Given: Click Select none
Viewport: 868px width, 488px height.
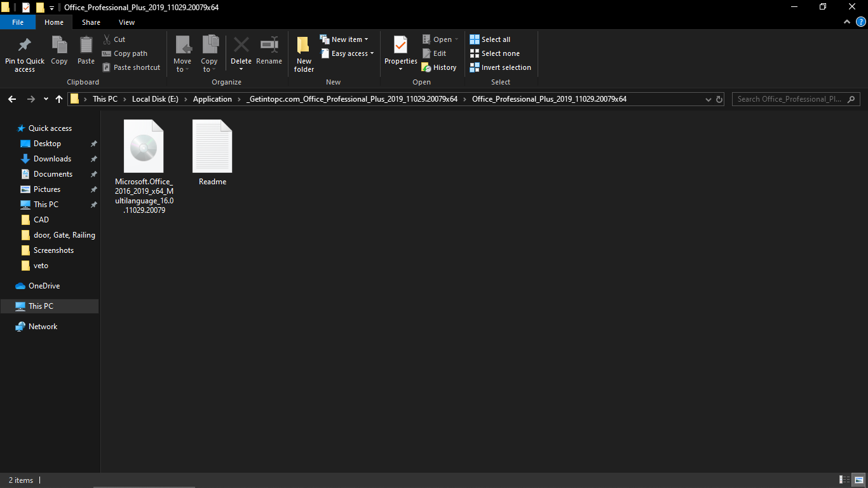Looking at the screenshot, I should coord(494,53).
